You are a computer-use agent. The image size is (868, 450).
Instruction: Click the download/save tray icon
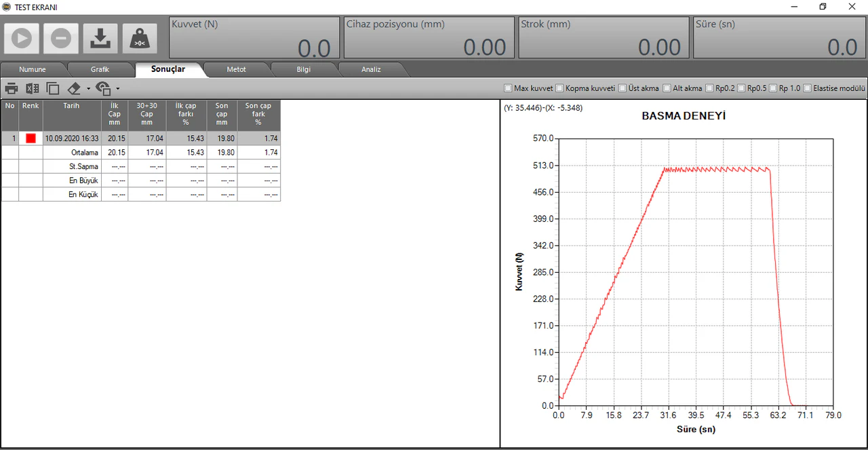coord(100,39)
